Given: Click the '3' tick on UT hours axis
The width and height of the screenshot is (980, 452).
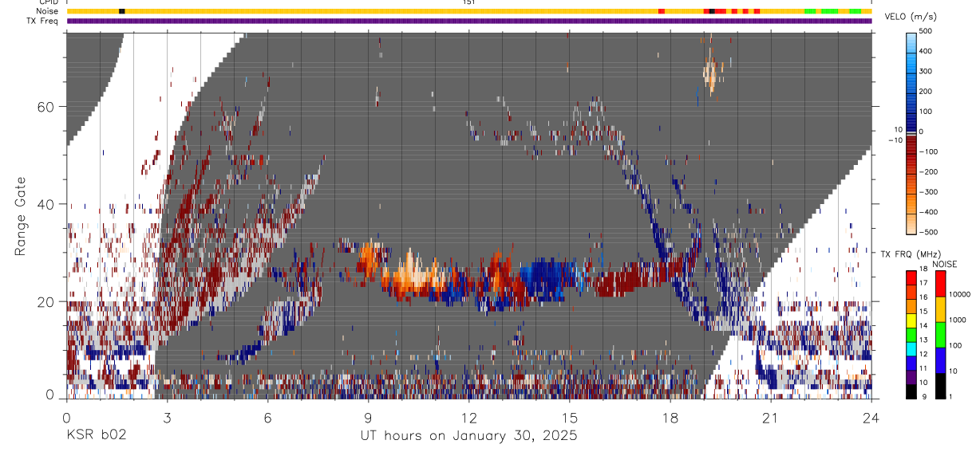Looking at the screenshot, I should coord(167,418).
